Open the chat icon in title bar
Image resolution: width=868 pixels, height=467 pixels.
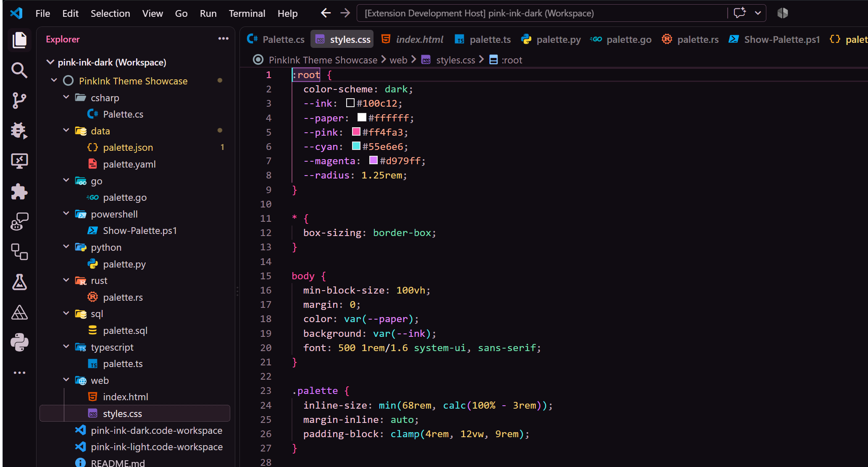[x=740, y=13]
